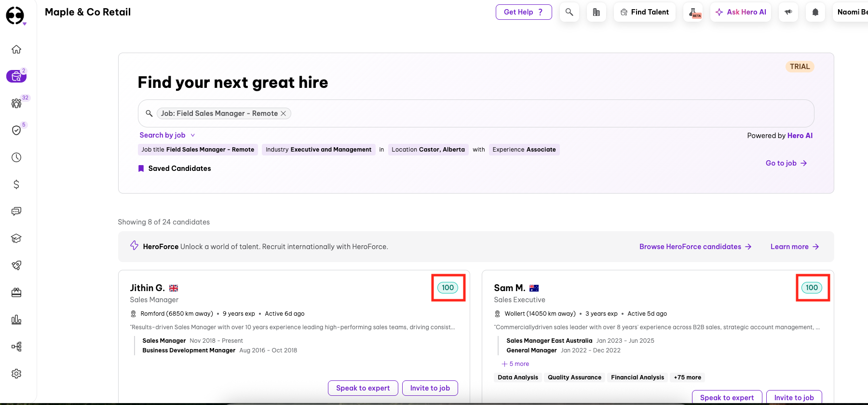Open the Home icon in sidebar
This screenshot has width=868, height=405.
[x=16, y=49]
